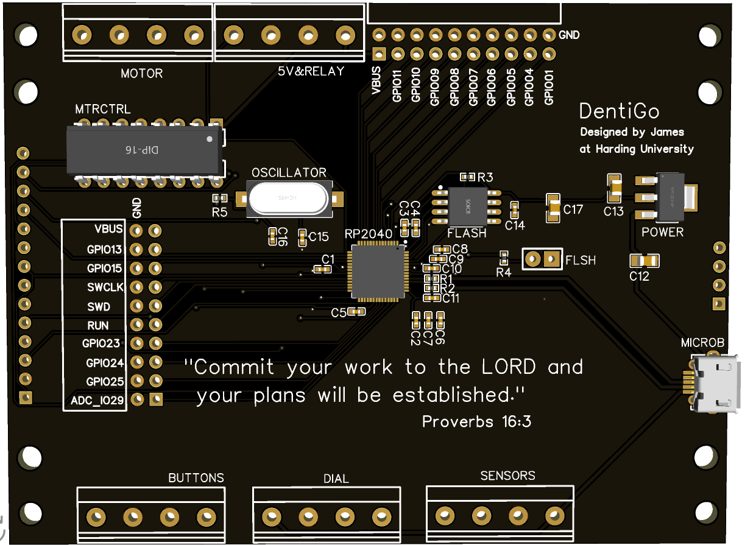
Task: Click capacitor C5 below the RP2040
Action: 358,312
